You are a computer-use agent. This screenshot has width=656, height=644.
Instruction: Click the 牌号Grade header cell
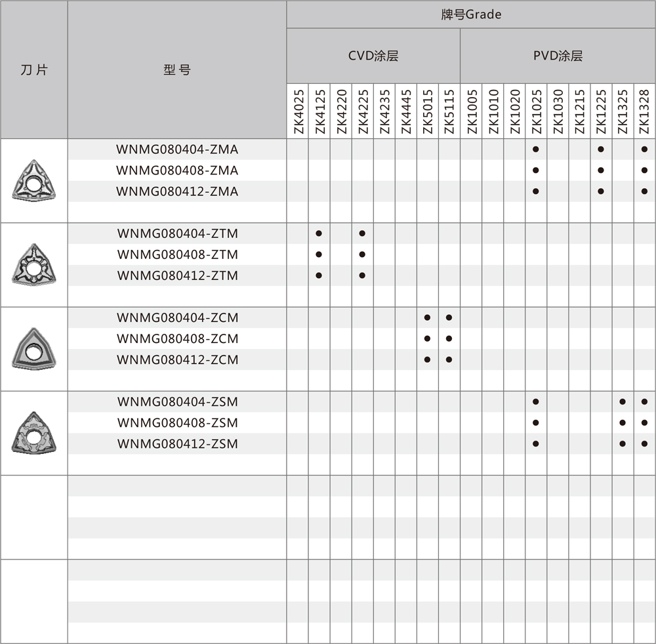470,14
